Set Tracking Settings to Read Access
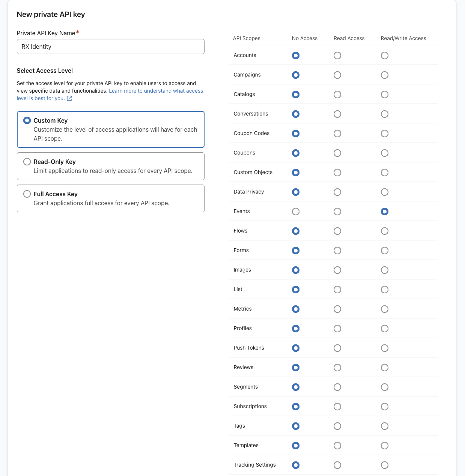This screenshot has height=476, width=465. coord(337,465)
